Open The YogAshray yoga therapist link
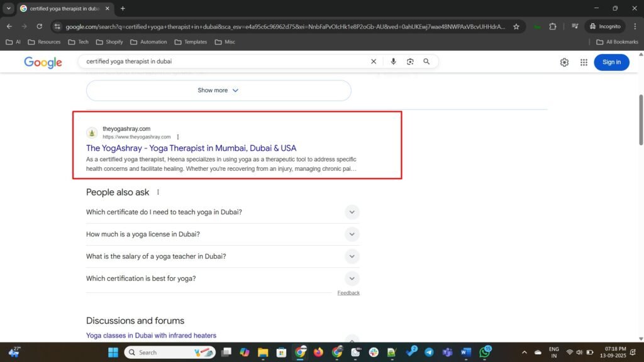The width and height of the screenshot is (644, 362). 191,148
